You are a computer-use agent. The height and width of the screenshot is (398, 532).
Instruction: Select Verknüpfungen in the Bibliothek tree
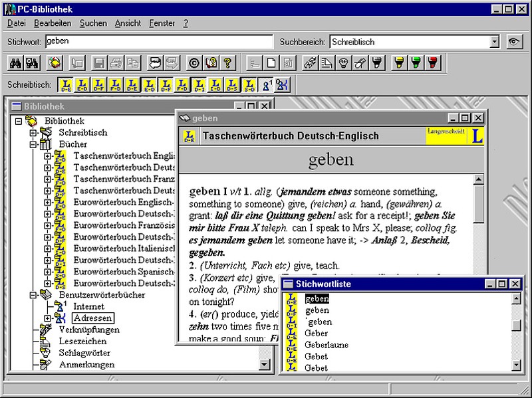click(x=89, y=330)
